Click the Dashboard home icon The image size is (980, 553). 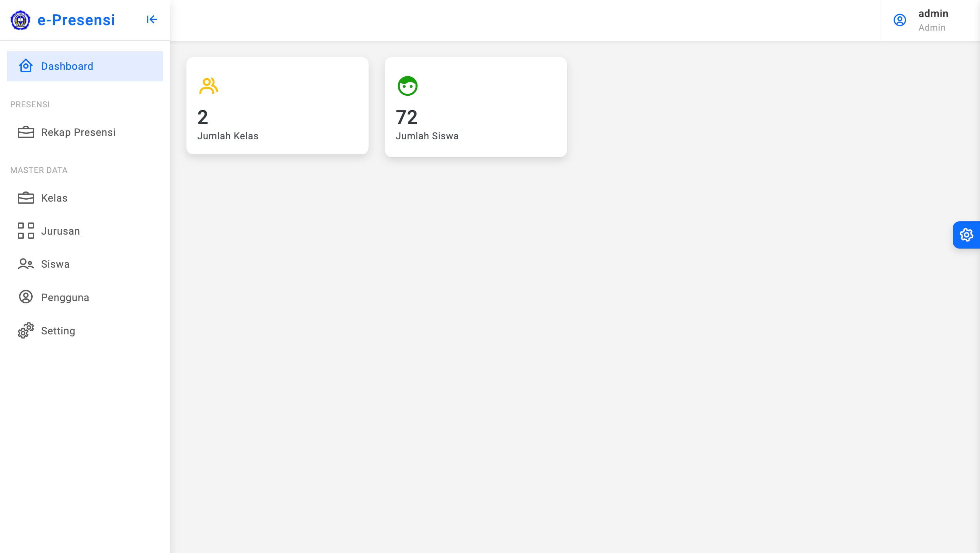coord(26,66)
